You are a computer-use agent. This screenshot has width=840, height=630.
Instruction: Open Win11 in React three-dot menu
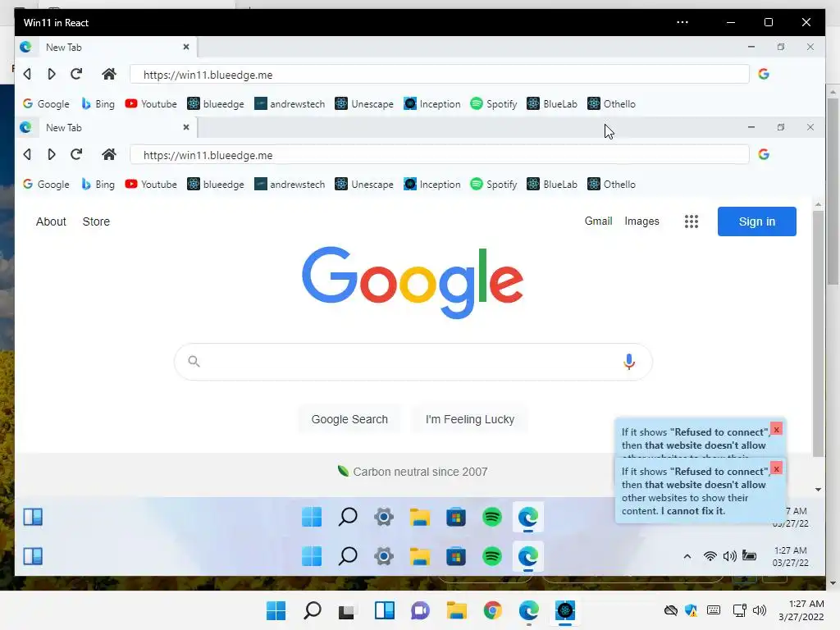tap(682, 22)
